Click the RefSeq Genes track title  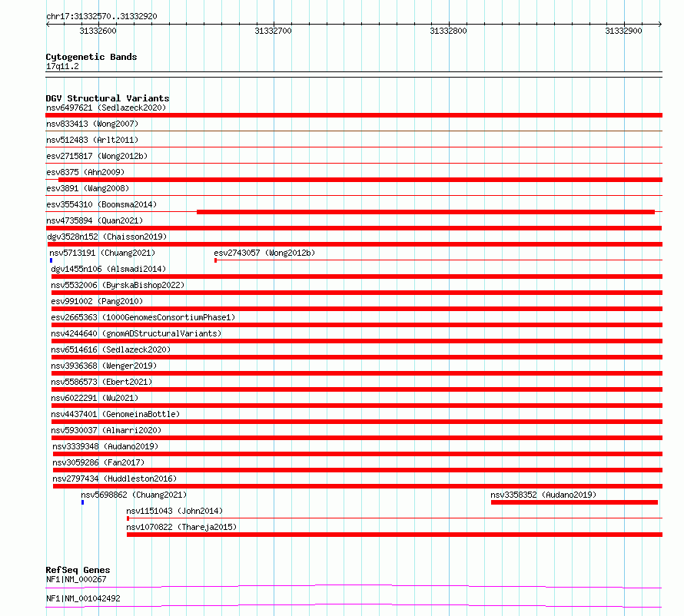click(78, 570)
